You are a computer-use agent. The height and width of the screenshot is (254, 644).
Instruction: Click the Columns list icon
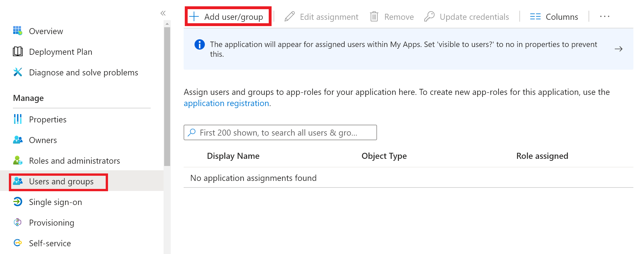point(535,17)
